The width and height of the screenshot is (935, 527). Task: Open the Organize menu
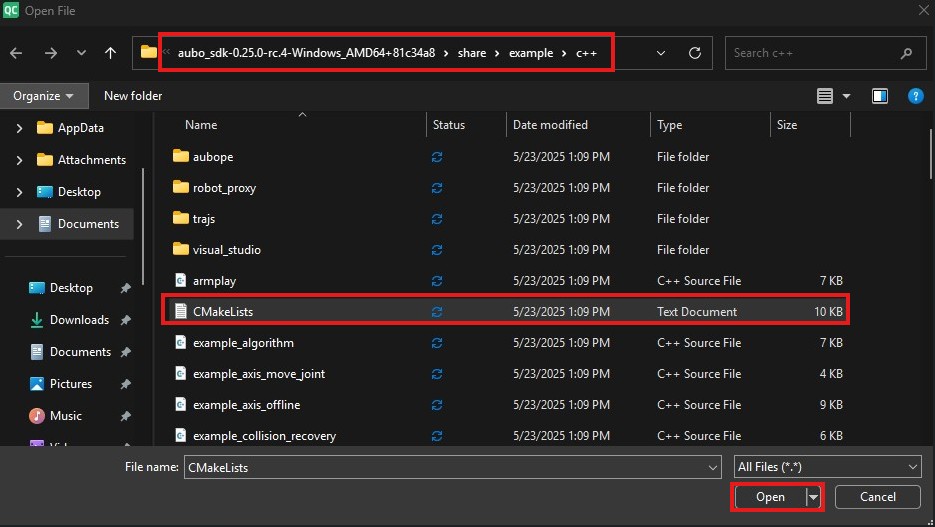(44, 96)
